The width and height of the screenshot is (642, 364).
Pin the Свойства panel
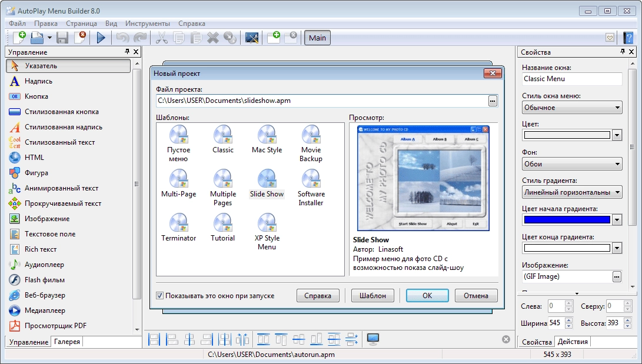623,52
